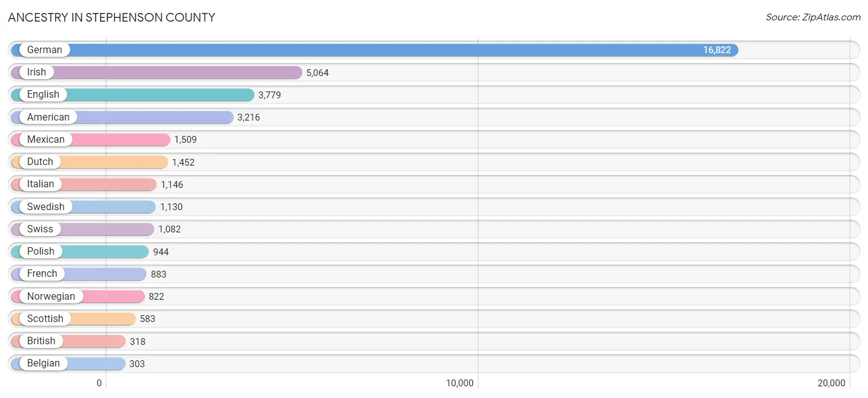This screenshot has width=868, height=398.
Task: Click the value '1,130' beside Swedish
Action: [x=171, y=207]
